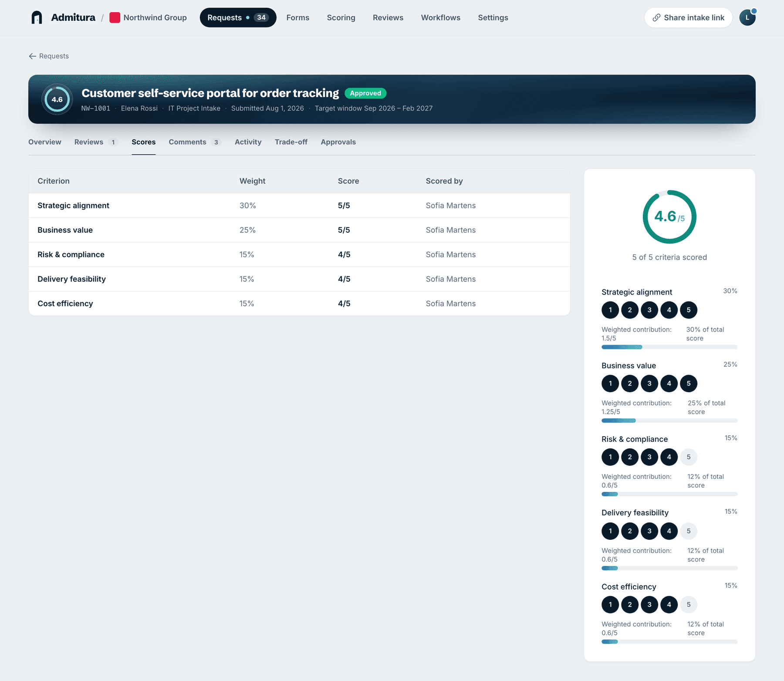Open Settings in top navigation
The width and height of the screenshot is (784, 681).
coord(493,17)
